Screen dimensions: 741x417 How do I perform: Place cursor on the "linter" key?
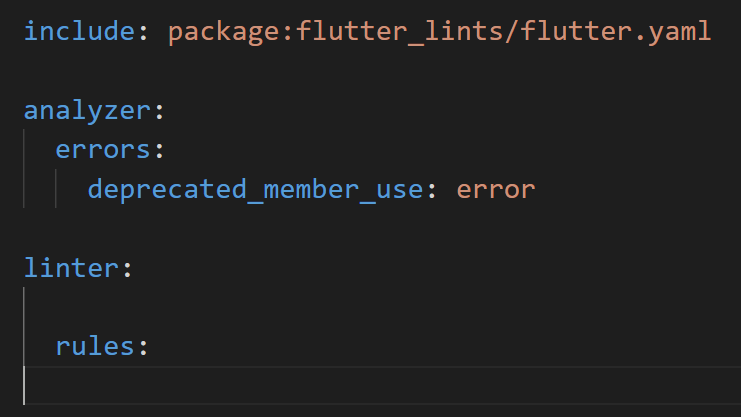[71, 268]
